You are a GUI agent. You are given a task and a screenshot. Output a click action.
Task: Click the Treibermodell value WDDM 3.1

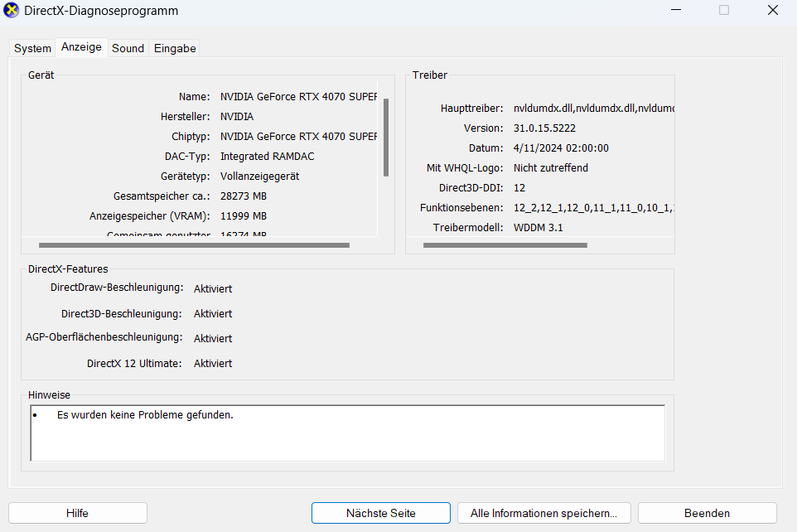coord(539,227)
